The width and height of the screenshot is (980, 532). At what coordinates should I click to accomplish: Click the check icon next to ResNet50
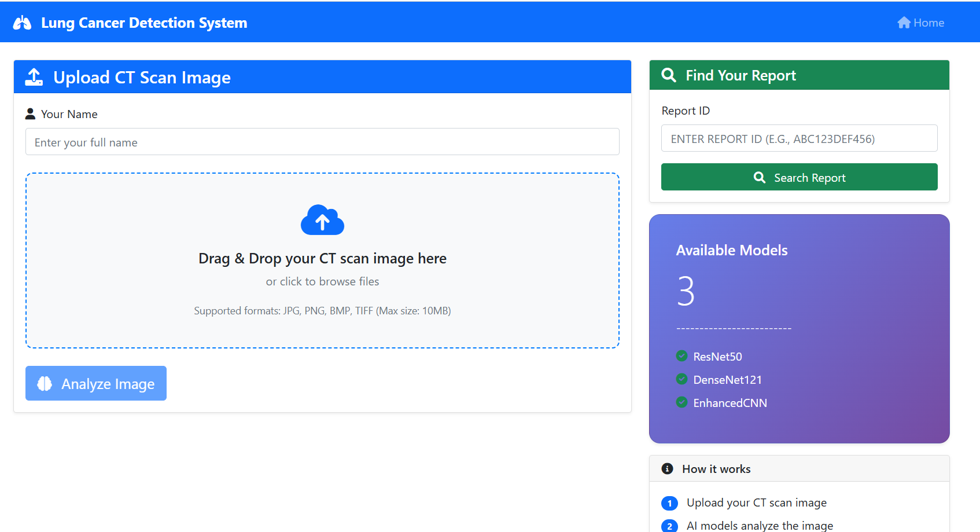coord(681,356)
